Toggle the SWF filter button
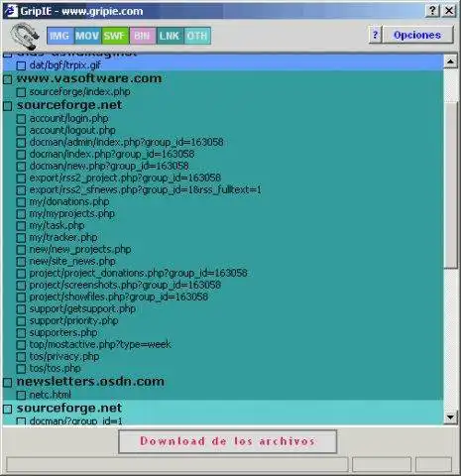The width and height of the screenshot is (461, 476). coord(115,36)
